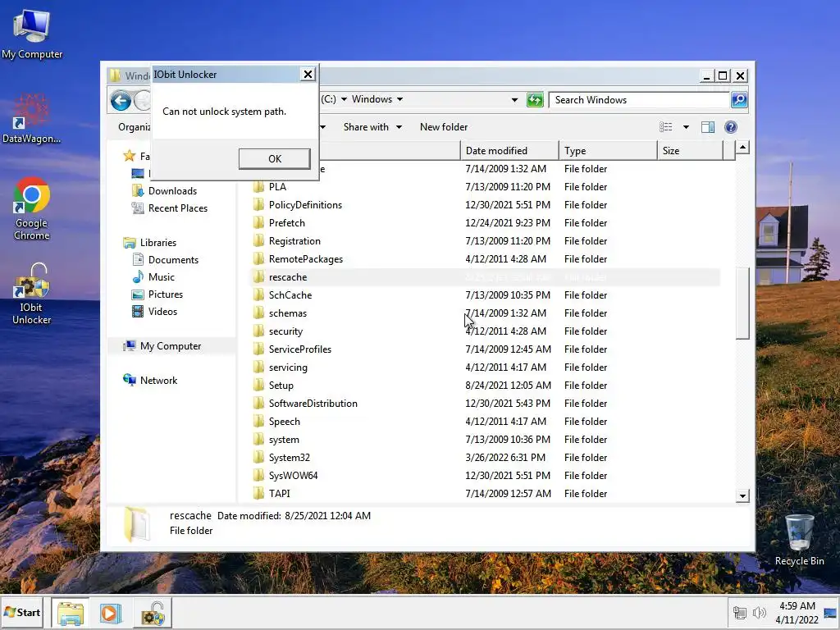Click scrollbar up arrow in file list
This screenshot has width=840, height=630.
(x=742, y=148)
